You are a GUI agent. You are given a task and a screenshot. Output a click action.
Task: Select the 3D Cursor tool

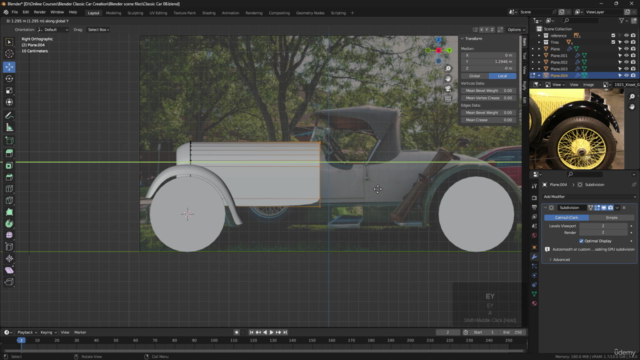pos(9,53)
